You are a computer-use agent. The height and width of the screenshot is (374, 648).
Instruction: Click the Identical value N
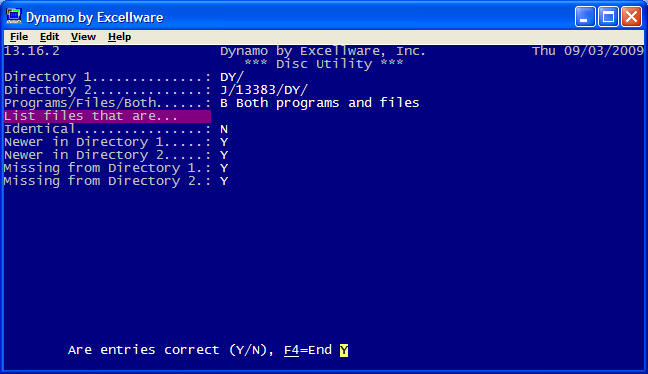point(224,129)
